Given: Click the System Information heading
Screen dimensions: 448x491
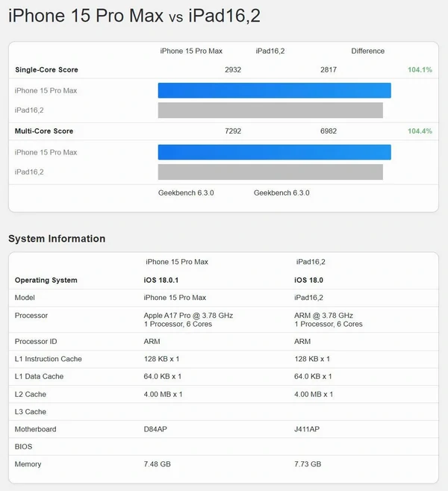Looking at the screenshot, I should click(57, 239).
